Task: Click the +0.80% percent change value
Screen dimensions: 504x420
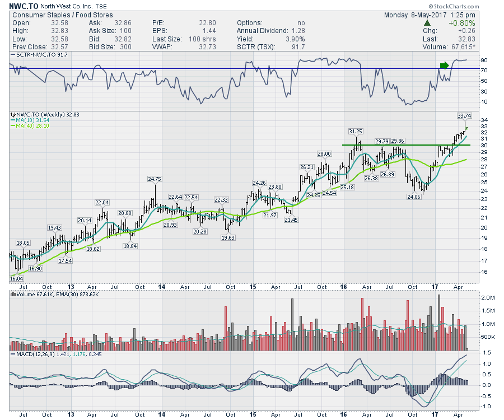Action: (x=462, y=23)
